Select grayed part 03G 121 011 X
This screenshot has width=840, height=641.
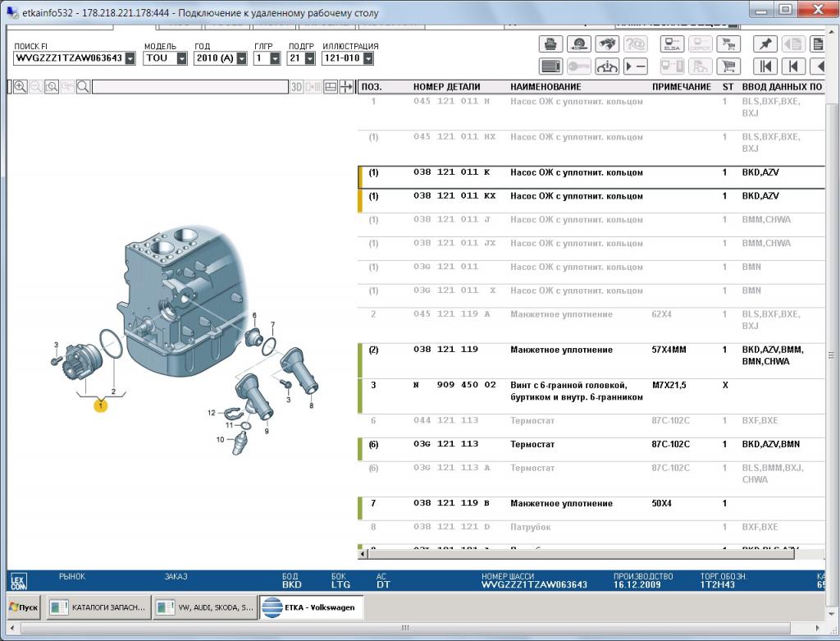[x=591, y=295]
